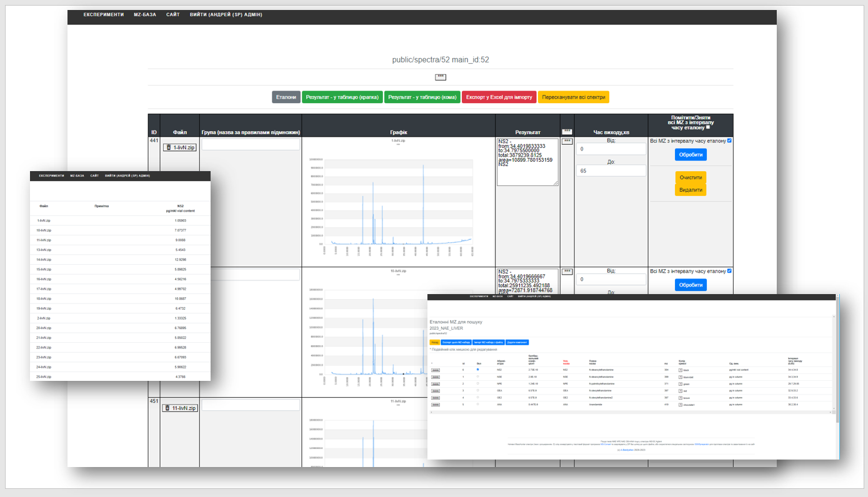Click trash icon on 11-livN.zip file

coord(168,408)
